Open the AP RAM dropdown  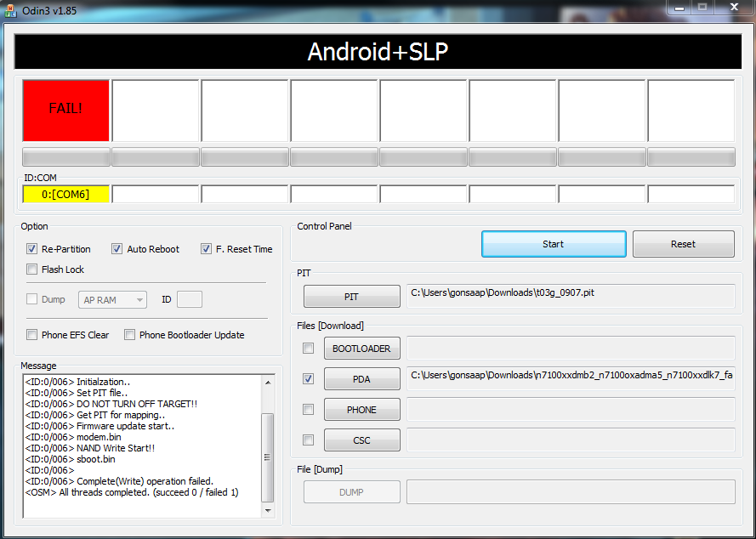click(x=112, y=300)
